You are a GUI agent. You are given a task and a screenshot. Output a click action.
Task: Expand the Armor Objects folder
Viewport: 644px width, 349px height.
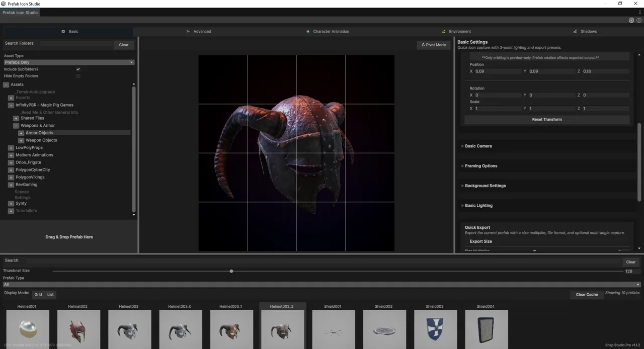click(x=21, y=133)
